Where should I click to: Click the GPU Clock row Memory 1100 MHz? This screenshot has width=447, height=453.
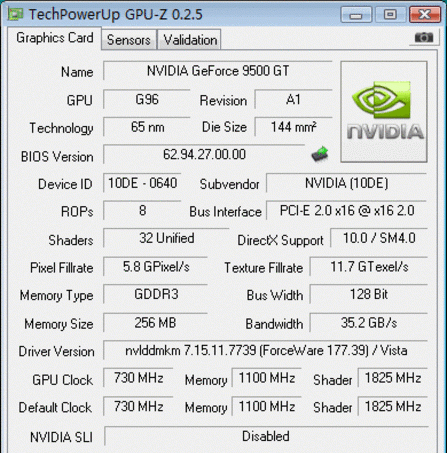(267, 378)
